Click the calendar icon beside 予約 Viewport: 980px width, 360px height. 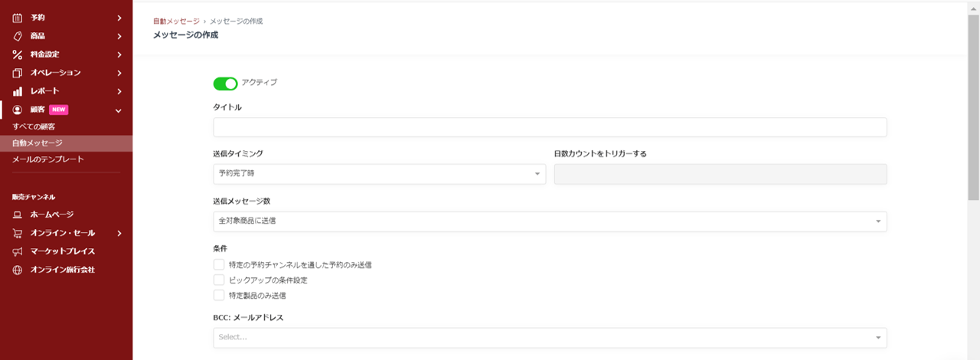coord(18,18)
